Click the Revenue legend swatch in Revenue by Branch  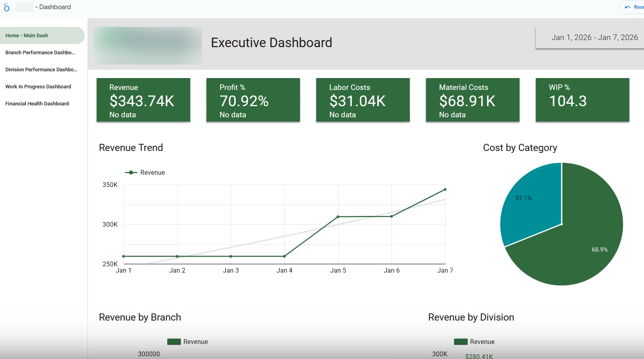[174, 342]
